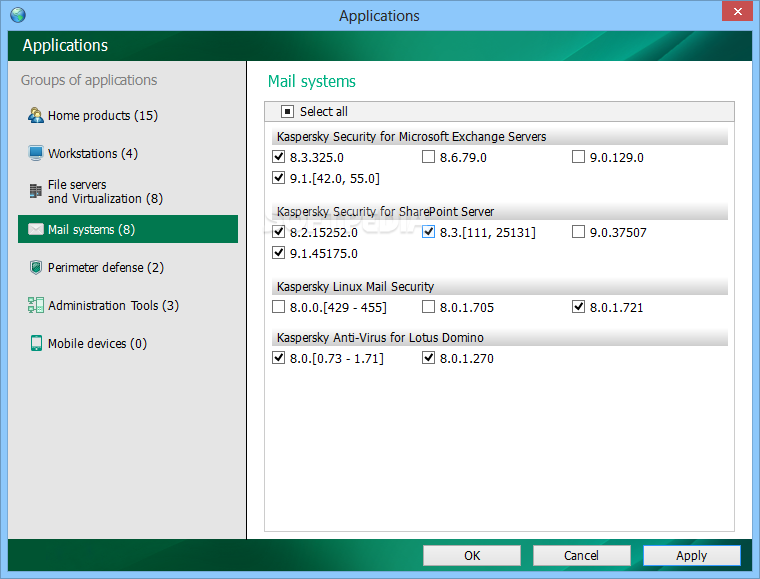Click the File servers icon
Screen dimensions: 760x579
[35, 191]
